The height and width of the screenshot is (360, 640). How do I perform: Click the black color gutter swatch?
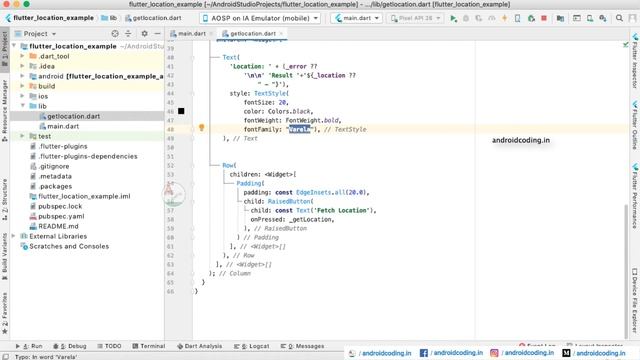tap(181, 111)
